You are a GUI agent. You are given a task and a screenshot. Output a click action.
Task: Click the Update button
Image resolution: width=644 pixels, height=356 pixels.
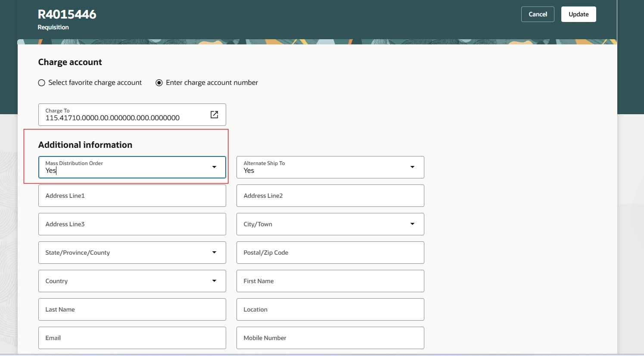(578, 14)
